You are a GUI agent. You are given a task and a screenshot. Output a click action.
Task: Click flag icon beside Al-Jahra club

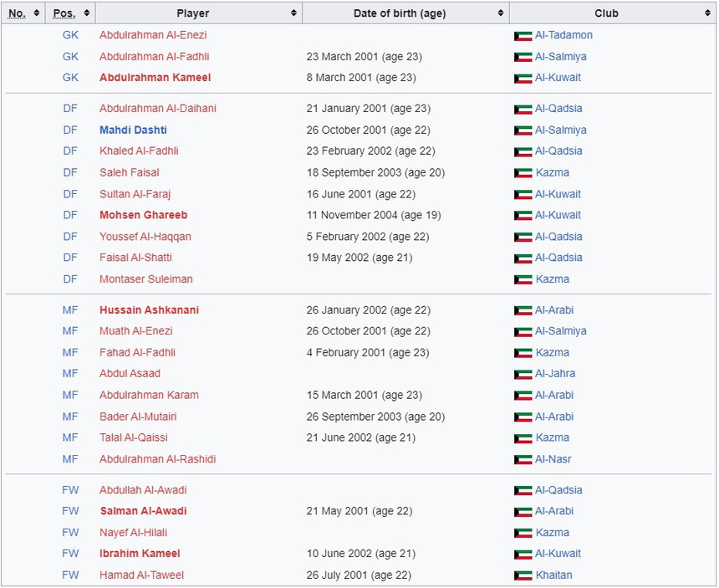523,374
